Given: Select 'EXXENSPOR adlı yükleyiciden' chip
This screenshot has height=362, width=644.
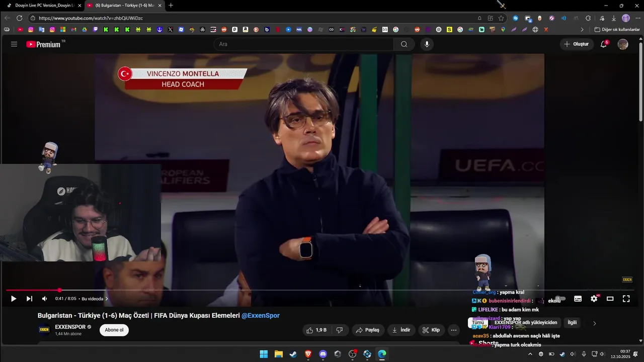Looking at the screenshot, I should point(526,322).
